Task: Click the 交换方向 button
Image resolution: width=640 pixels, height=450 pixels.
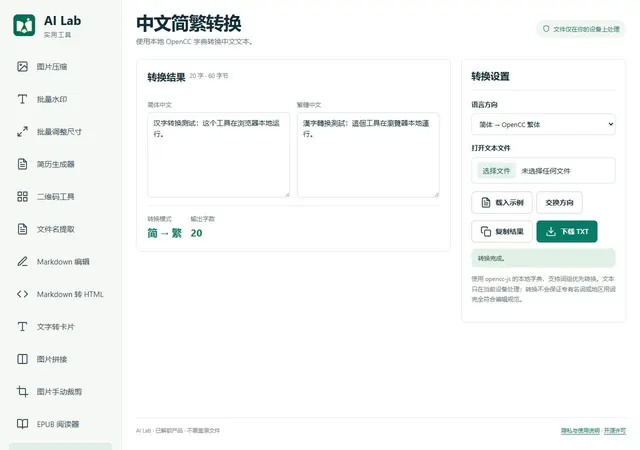Action: tap(559, 203)
